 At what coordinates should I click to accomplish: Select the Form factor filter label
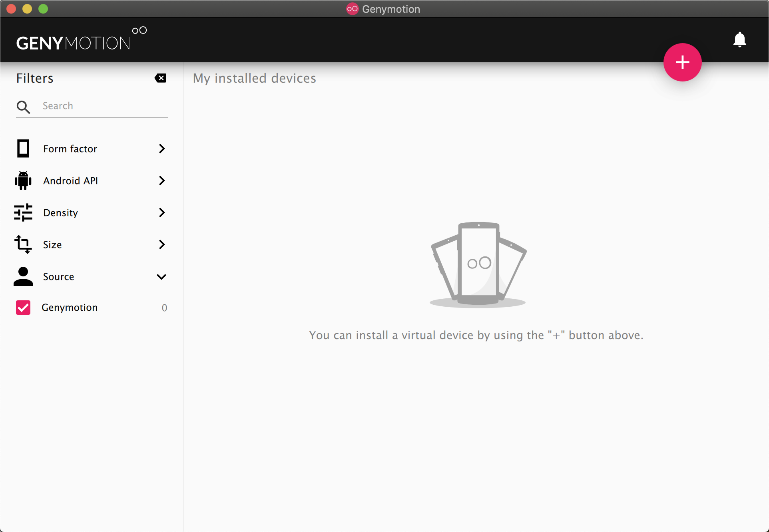click(70, 149)
